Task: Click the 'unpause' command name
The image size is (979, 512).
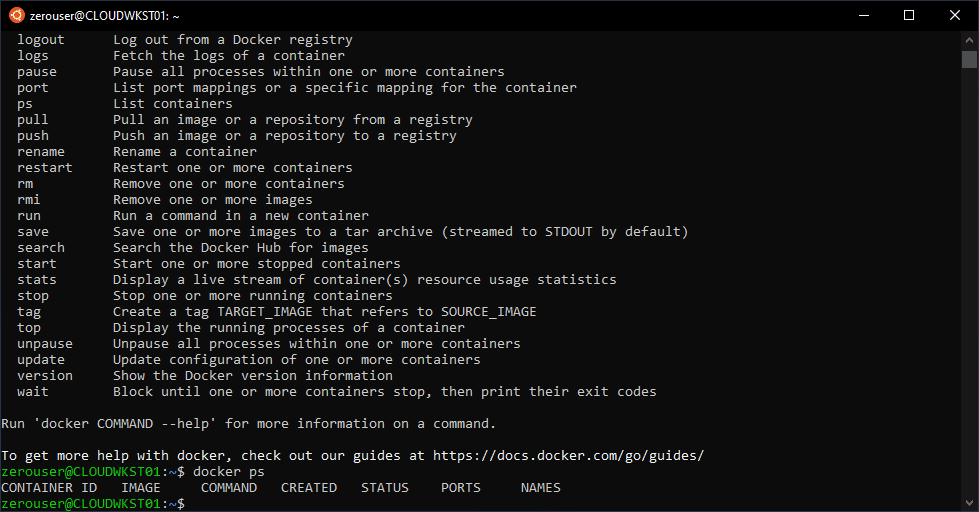Action: (x=44, y=344)
